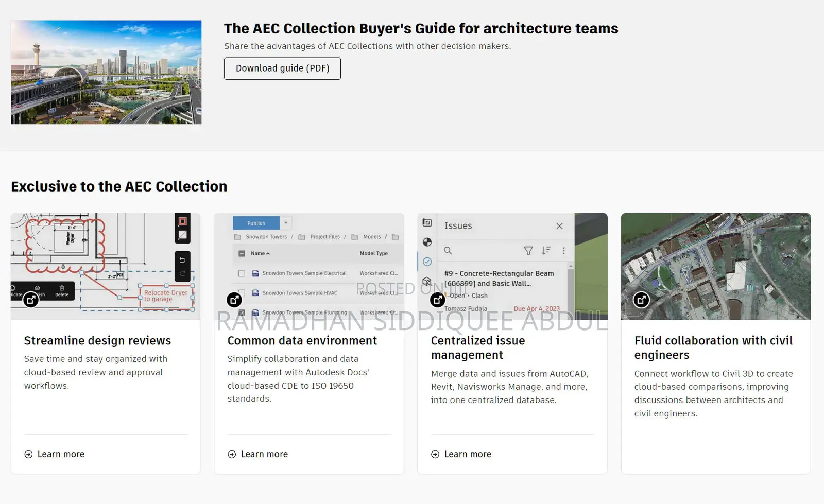Click the model cube icon in the Issues sidebar
824x504 pixels.
(x=427, y=281)
